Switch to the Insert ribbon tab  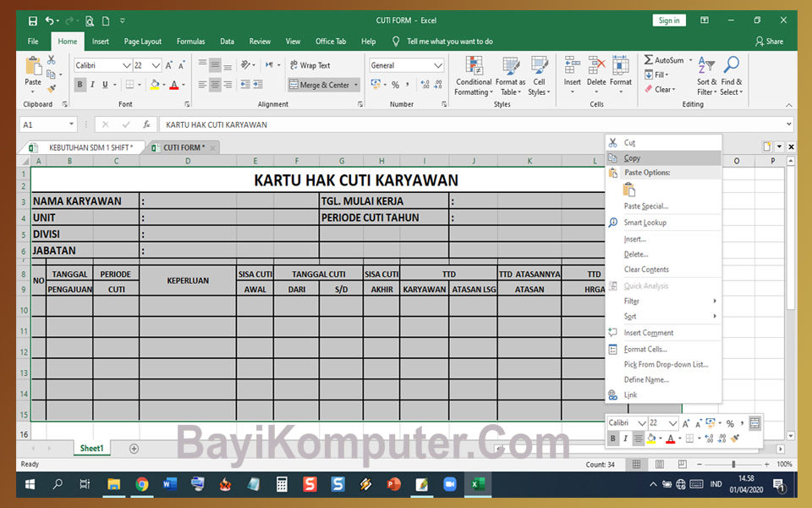(x=100, y=41)
